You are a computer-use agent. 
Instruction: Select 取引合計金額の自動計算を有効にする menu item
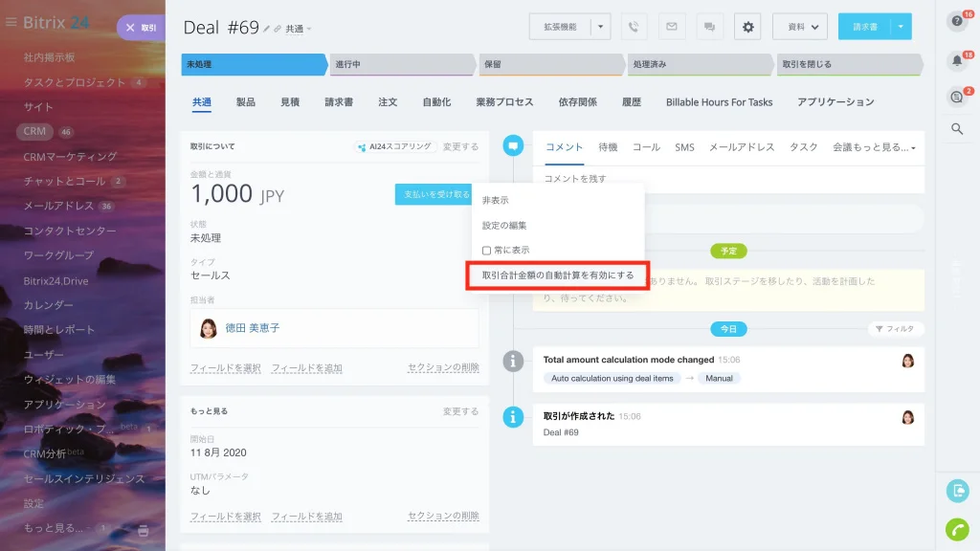(x=558, y=275)
